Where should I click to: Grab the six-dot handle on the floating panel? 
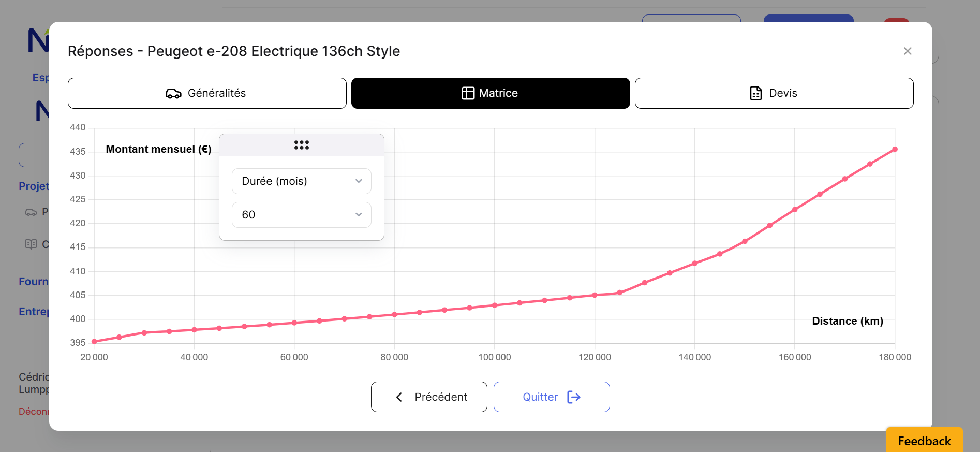[x=302, y=145]
